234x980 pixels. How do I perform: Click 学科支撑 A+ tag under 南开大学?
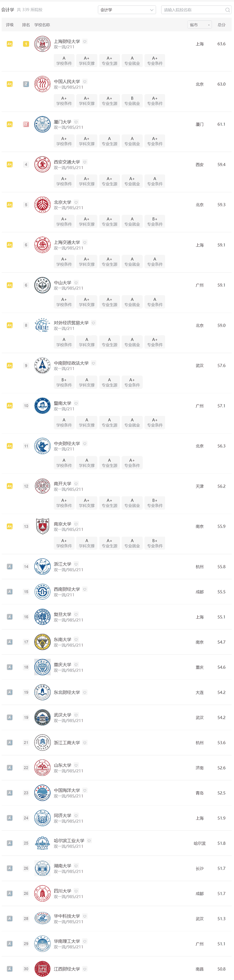point(87,503)
